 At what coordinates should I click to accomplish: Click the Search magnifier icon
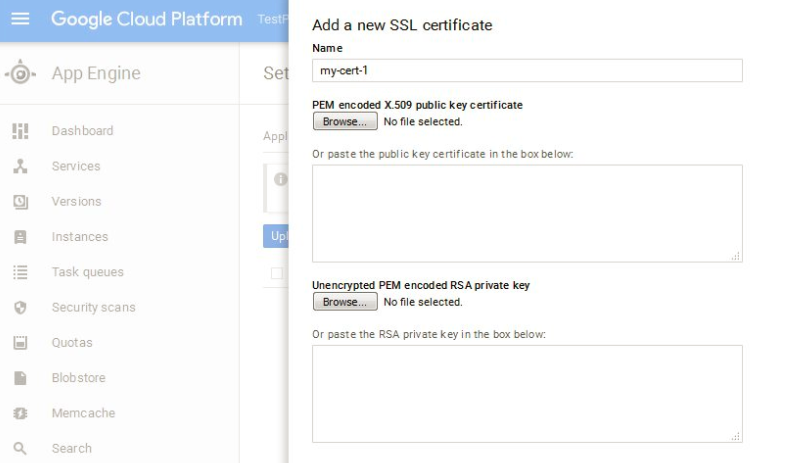pyautogui.click(x=20, y=449)
